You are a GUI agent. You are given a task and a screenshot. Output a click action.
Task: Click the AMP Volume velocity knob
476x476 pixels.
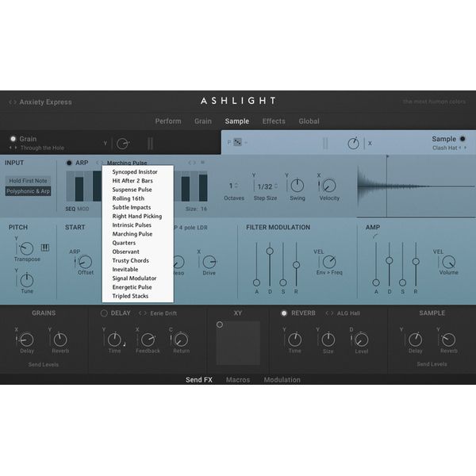point(449,262)
